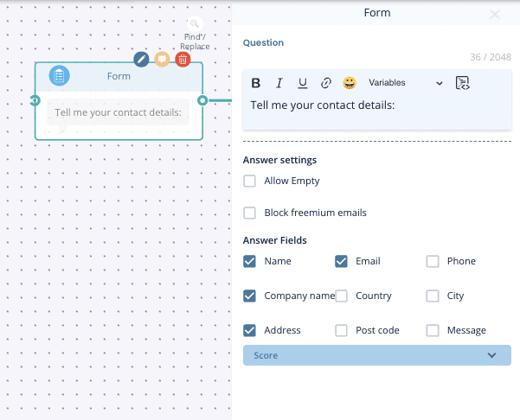This screenshot has width=520, height=420.
Task: Click the Answer Fields heading
Action: (x=275, y=240)
